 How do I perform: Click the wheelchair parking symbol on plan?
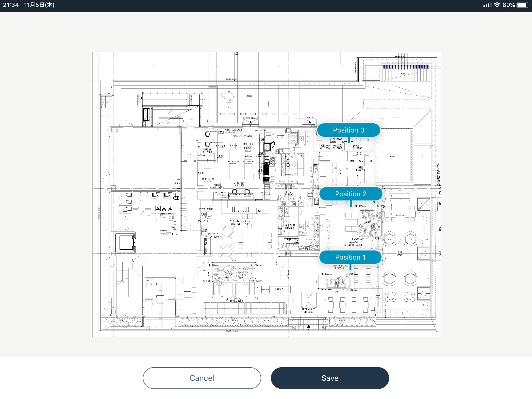(x=228, y=100)
